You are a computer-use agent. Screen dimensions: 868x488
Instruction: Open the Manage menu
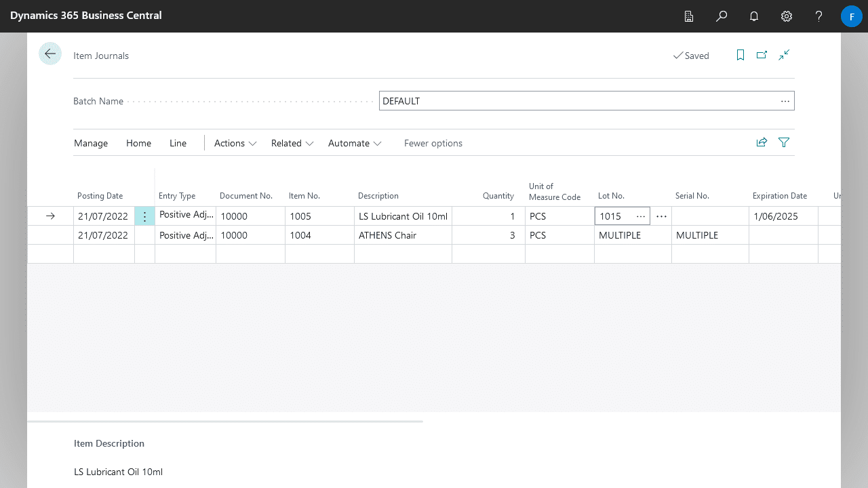[x=91, y=143]
